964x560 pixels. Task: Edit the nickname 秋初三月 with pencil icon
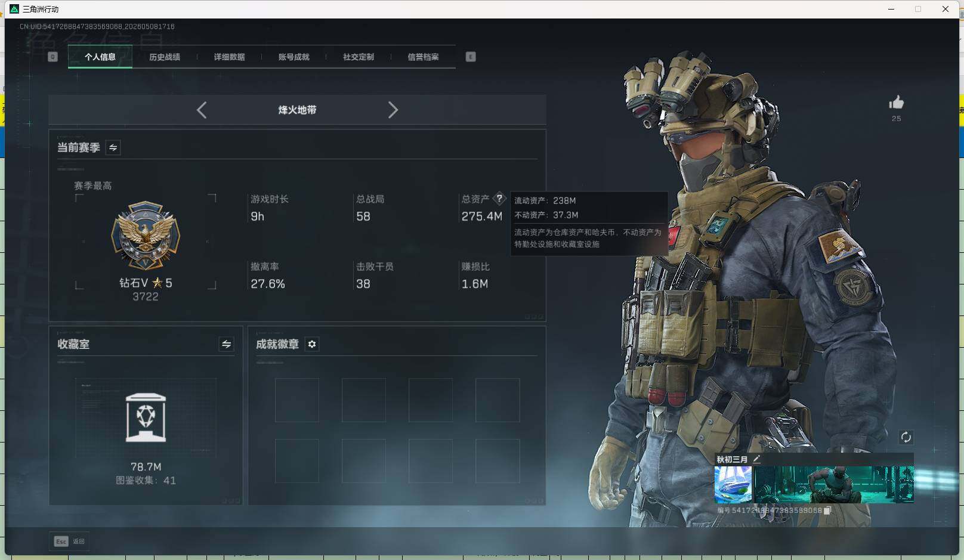pos(756,459)
